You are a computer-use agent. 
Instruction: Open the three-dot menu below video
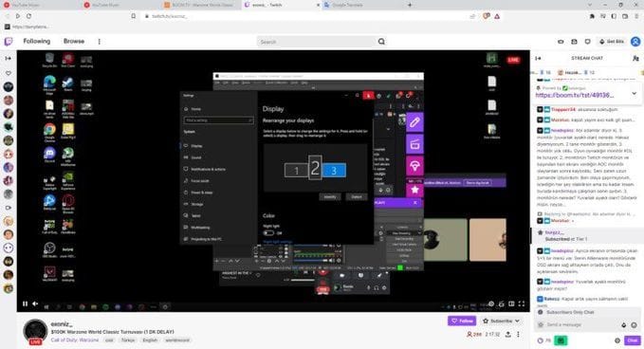tap(518, 335)
